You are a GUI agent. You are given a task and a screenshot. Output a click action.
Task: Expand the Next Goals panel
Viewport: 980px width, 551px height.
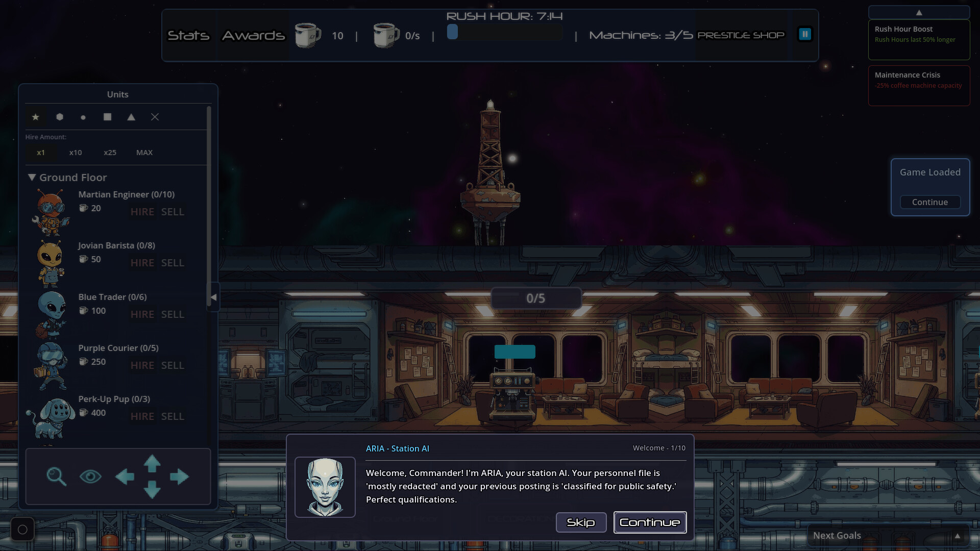957,535
